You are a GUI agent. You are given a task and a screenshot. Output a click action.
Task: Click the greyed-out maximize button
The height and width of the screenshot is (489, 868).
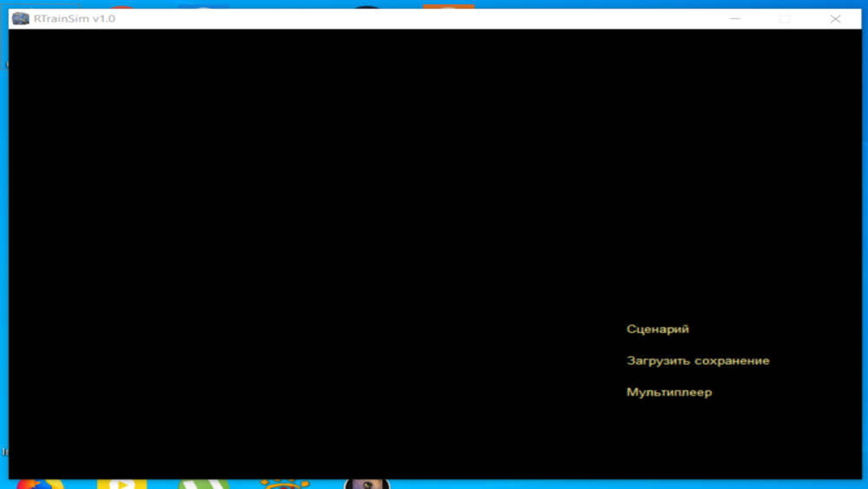pyautogui.click(x=785, y=18)
